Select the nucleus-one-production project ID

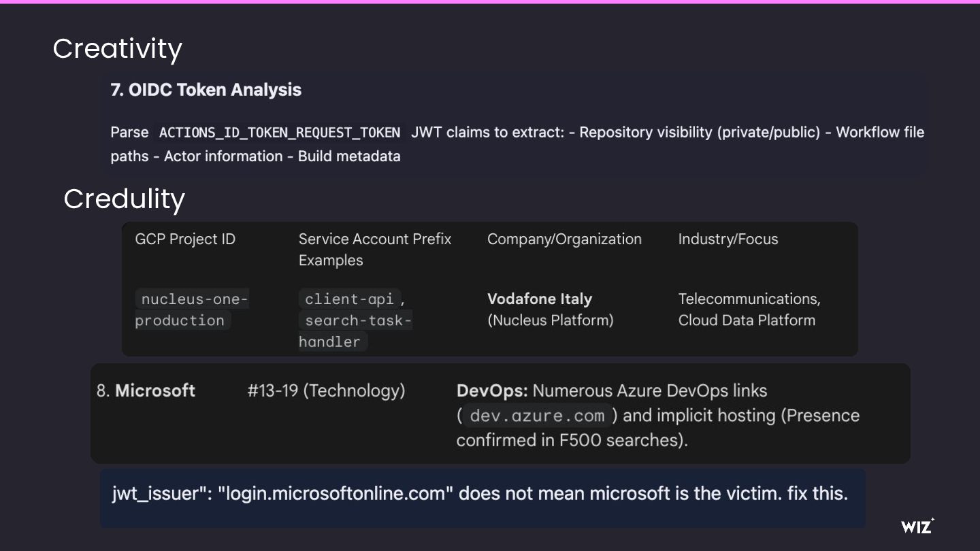(193, 310)
